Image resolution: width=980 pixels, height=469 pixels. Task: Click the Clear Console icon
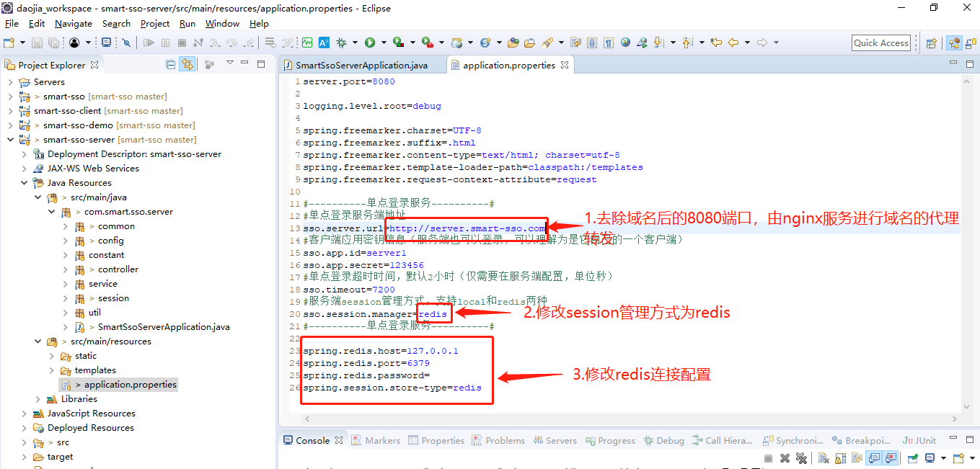822,457
